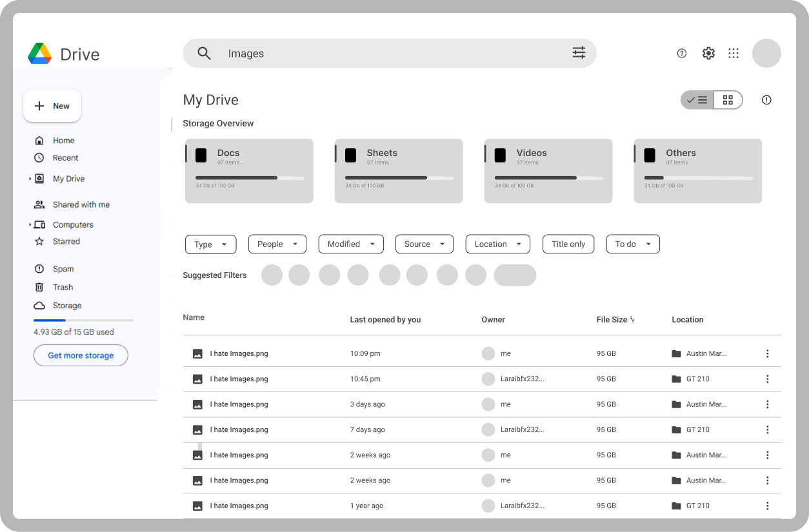The image size is (809, 532).
Task: Open the Modified filter dropdown
Action: (x=351, y=244)
